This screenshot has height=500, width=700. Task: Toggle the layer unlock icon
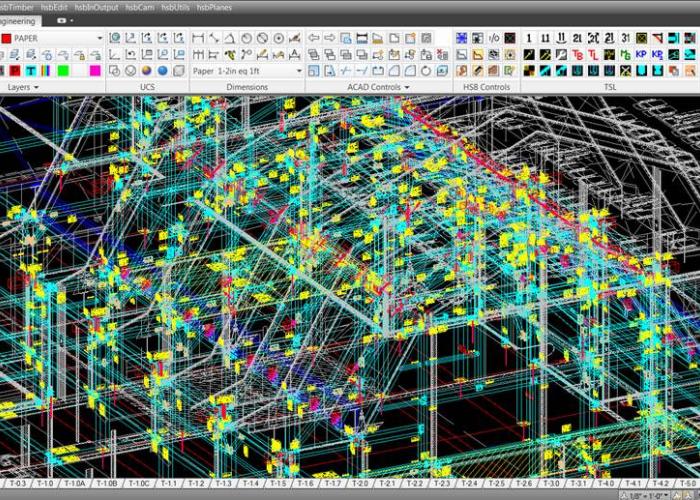[96, 54]
